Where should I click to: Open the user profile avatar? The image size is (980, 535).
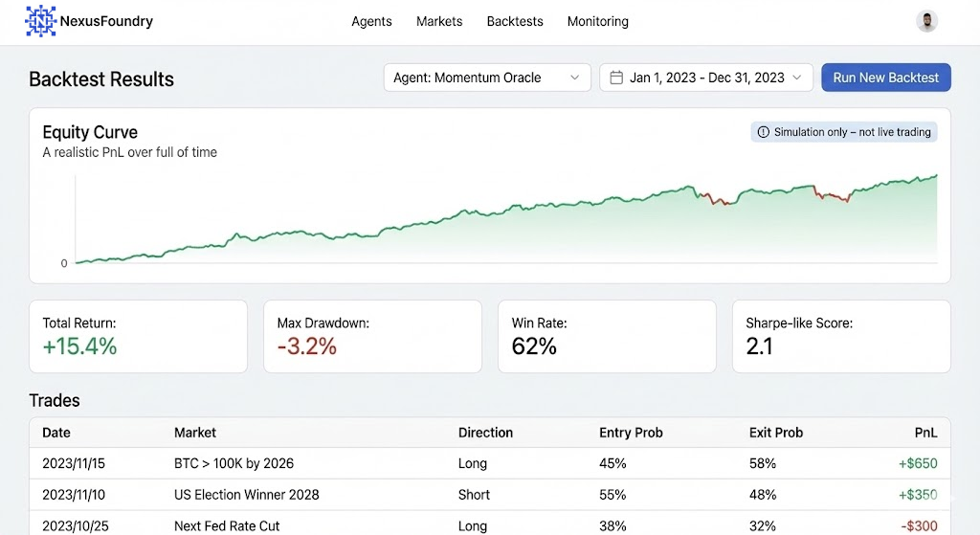pos(925,21)
